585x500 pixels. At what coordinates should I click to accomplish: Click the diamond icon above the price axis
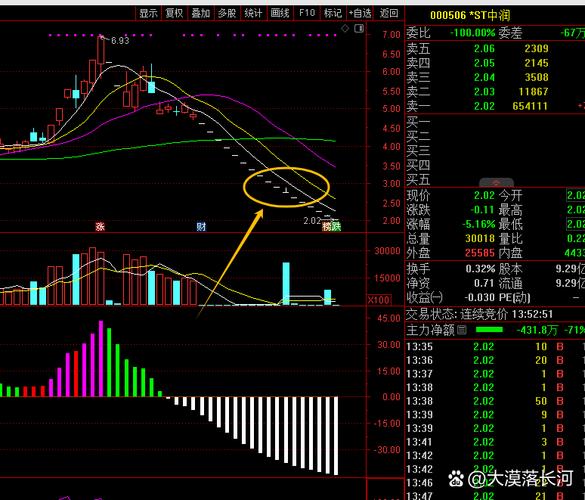coord(345,28)
